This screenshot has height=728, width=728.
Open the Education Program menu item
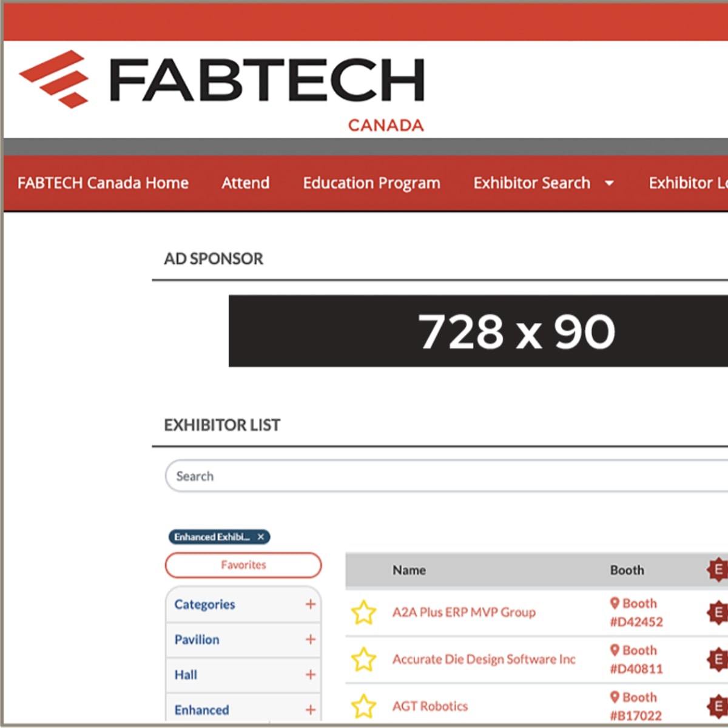tap(372, 183)
